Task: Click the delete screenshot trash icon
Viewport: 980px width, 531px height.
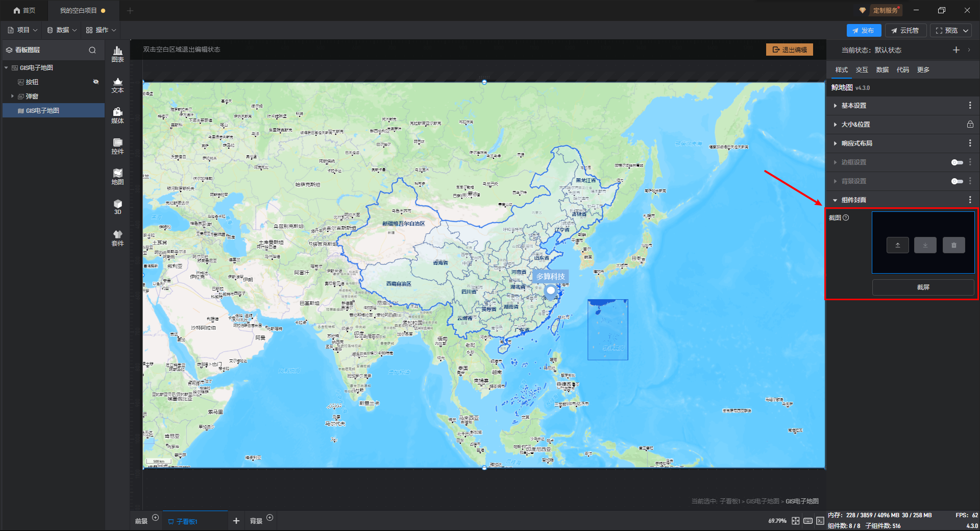Action: [953, 245]
